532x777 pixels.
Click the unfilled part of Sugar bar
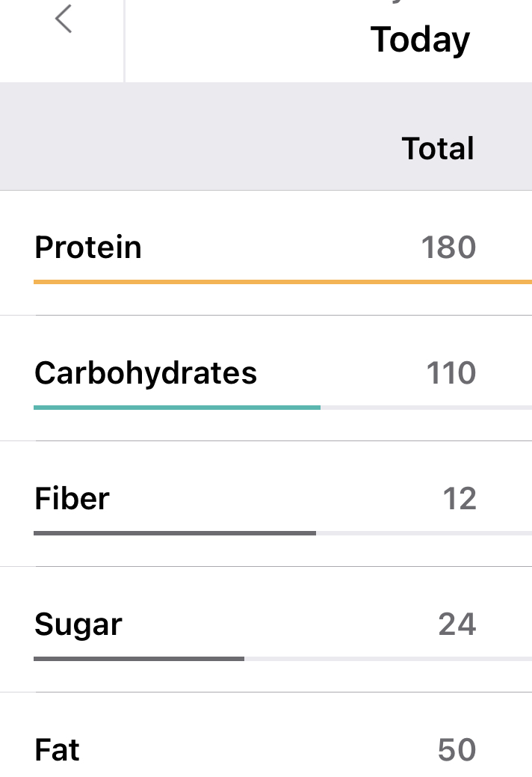click(388, 659)
